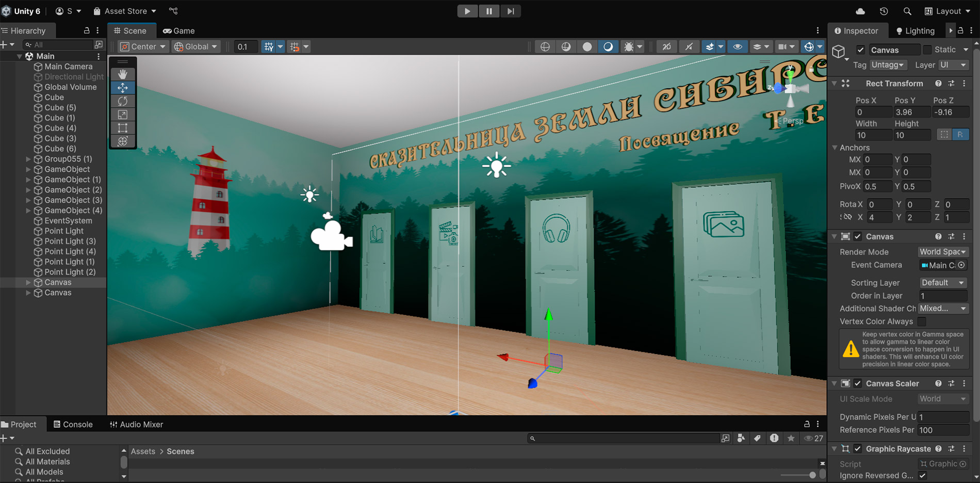Image resolution: width=980 pixels, height=483 pixels.
Task: Select the Scale tool
Action: point(123,115)
